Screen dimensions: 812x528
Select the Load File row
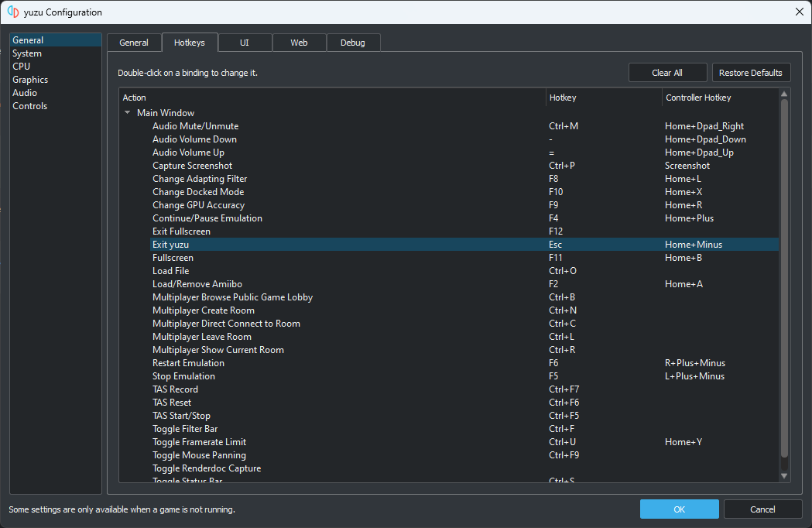click(464, 271)
